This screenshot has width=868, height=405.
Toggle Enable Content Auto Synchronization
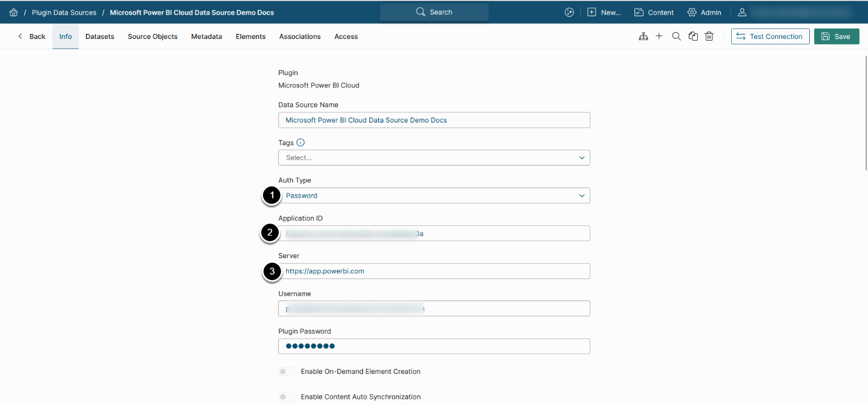[x=287, y=397]
